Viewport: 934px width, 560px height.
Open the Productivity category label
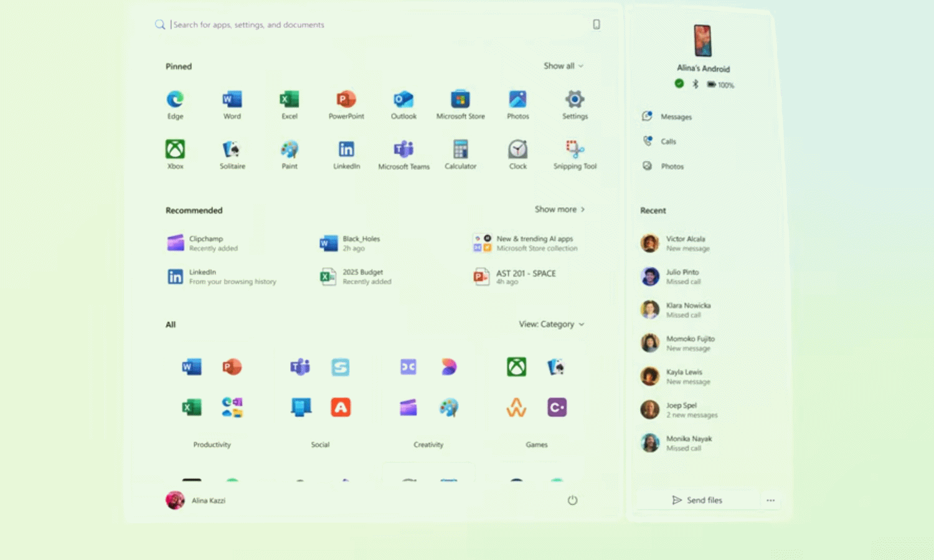[x=212, y=444]
